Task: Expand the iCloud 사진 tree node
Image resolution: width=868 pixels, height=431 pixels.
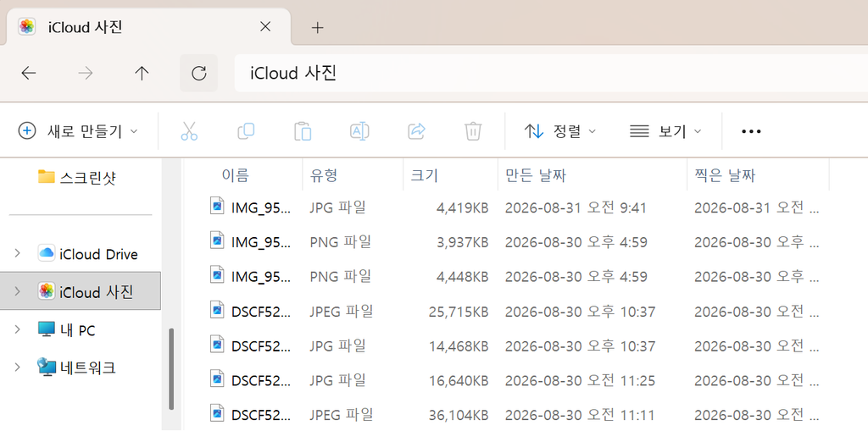Action: point(17,291)
